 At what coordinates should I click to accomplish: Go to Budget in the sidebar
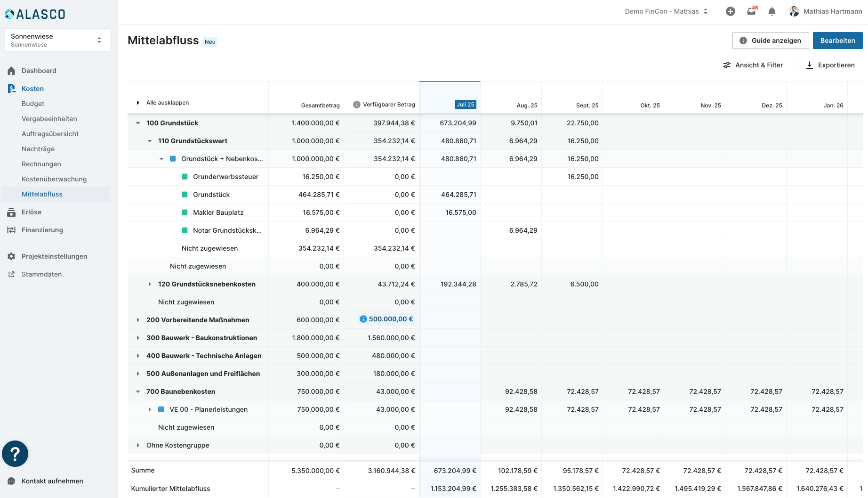point(33,104)
